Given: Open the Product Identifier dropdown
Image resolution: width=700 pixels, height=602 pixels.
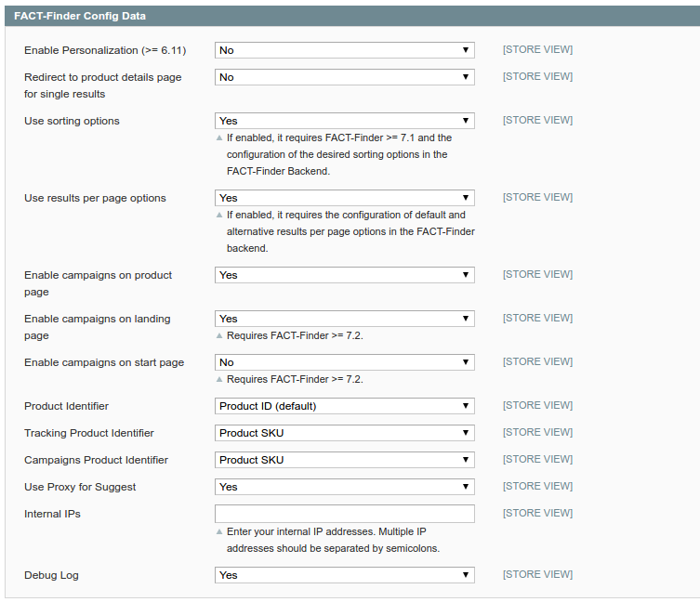Looking at the screenshot, I should click(344, 406).
